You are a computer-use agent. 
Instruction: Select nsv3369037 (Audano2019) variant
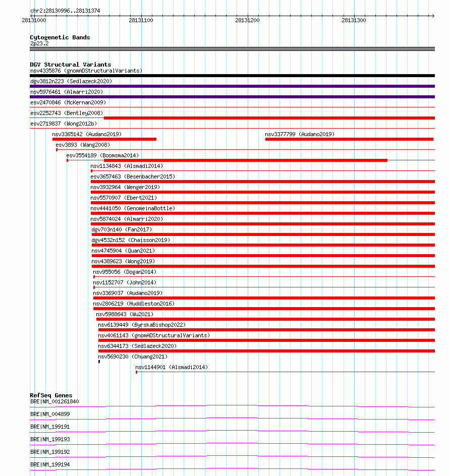(x=128, y=293)
